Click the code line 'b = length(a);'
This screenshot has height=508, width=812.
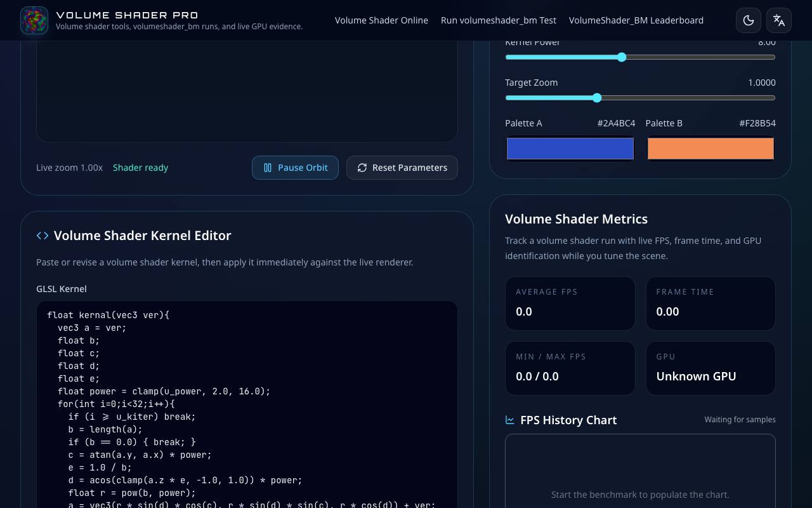click(105, 429)
